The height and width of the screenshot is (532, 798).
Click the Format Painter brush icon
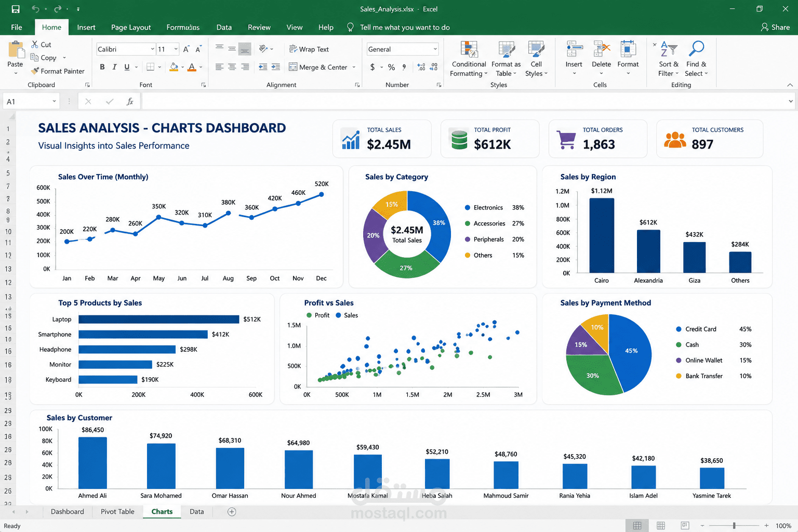pos(35,71)
